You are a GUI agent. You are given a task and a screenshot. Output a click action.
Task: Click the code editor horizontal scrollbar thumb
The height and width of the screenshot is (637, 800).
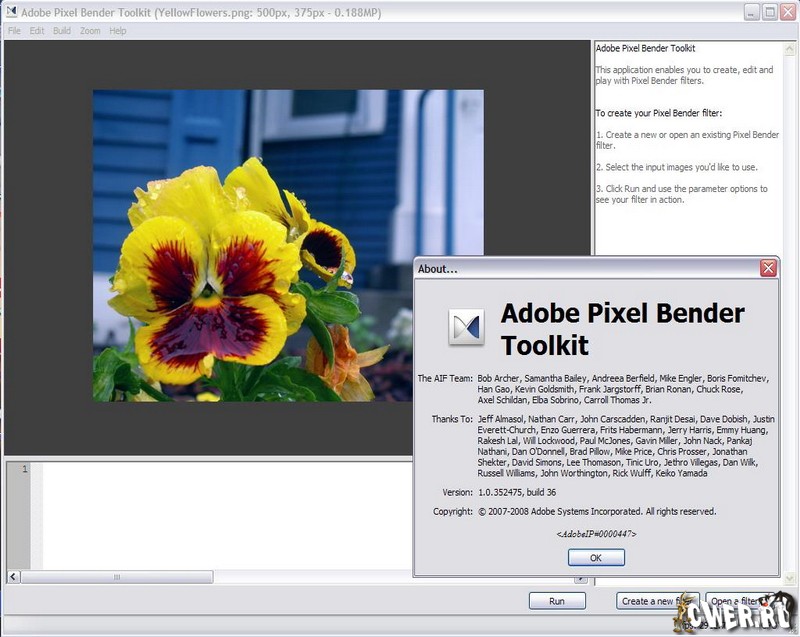pos(116,577)
